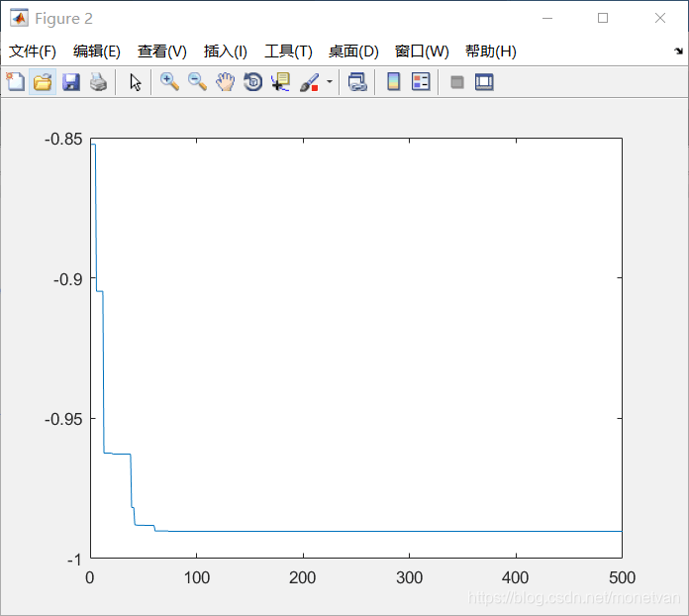Viewport: 689px width, 616px height.
Task: Activate the Zoom Out tool
Action: [x=197, y=82]
